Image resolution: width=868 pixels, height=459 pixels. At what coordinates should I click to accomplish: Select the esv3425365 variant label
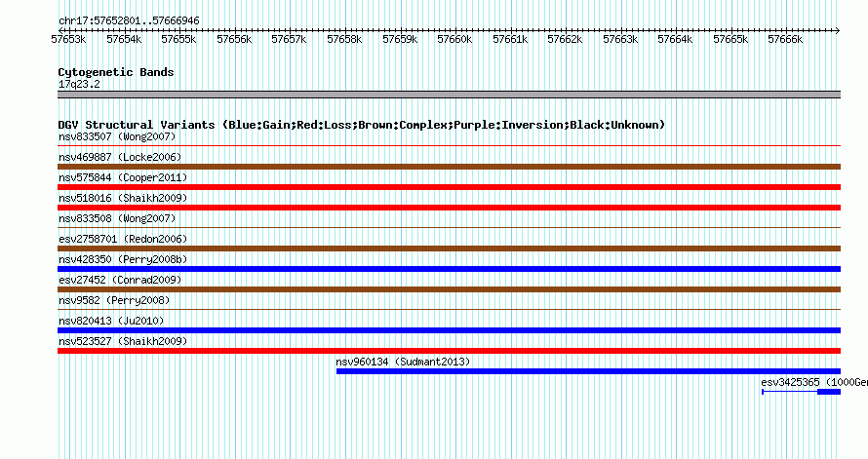814,382
